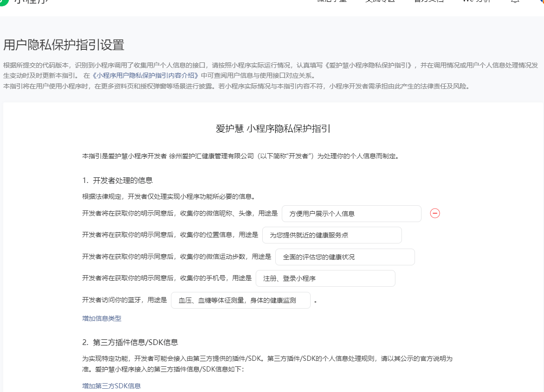The width and height of the screenshot is (544, 392).
Task: Edit the phone number purpose field
Action: pyautogui.click(x=326, y=278)
